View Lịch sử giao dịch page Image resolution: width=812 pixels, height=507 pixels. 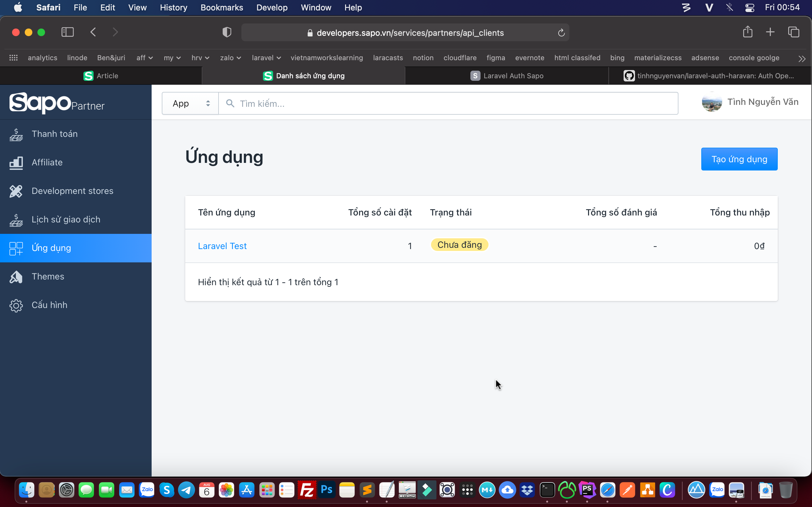[66, 219]
